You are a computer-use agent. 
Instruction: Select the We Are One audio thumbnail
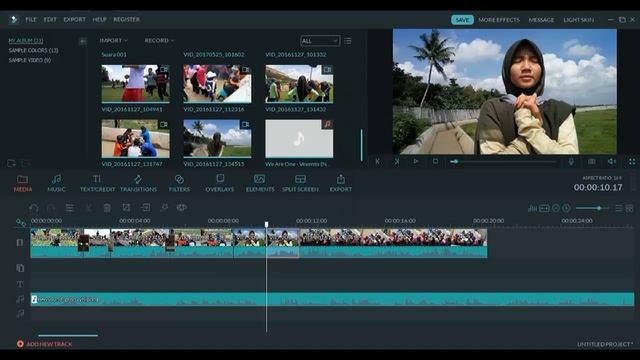[x=299, y=139]
